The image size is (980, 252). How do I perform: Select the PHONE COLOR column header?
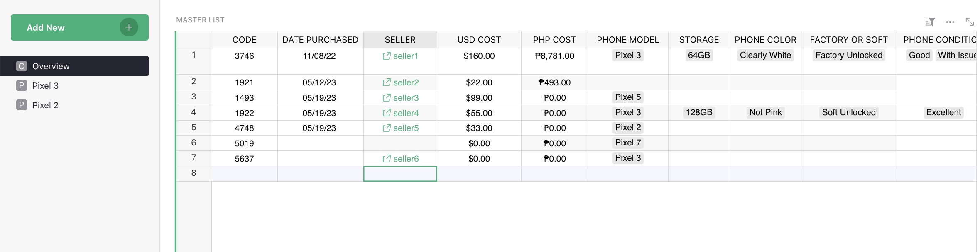765,40
